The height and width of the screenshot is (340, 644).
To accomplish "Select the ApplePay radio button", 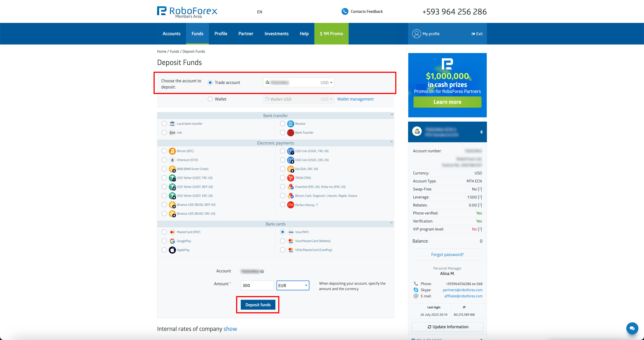I will [164, 250].
